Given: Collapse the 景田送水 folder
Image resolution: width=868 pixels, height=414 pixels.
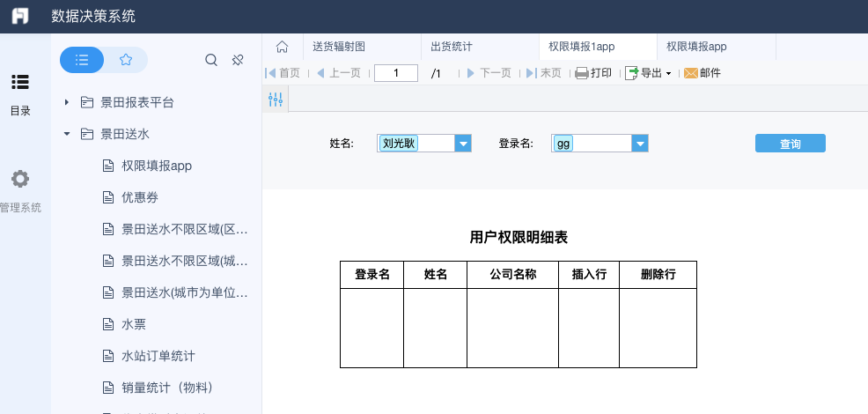Looking at the screenshot, I should click(x=67, y=134).
